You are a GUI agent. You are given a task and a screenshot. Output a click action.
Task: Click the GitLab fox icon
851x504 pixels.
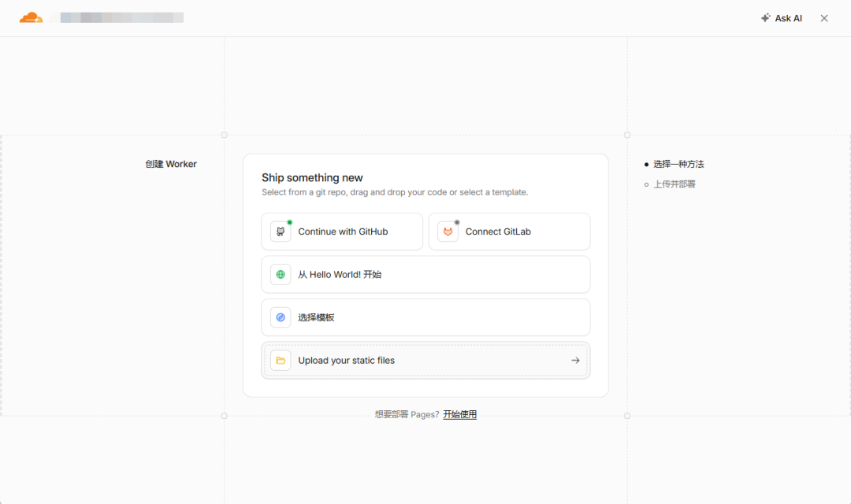pyautogui.click(x=448, y=232)
